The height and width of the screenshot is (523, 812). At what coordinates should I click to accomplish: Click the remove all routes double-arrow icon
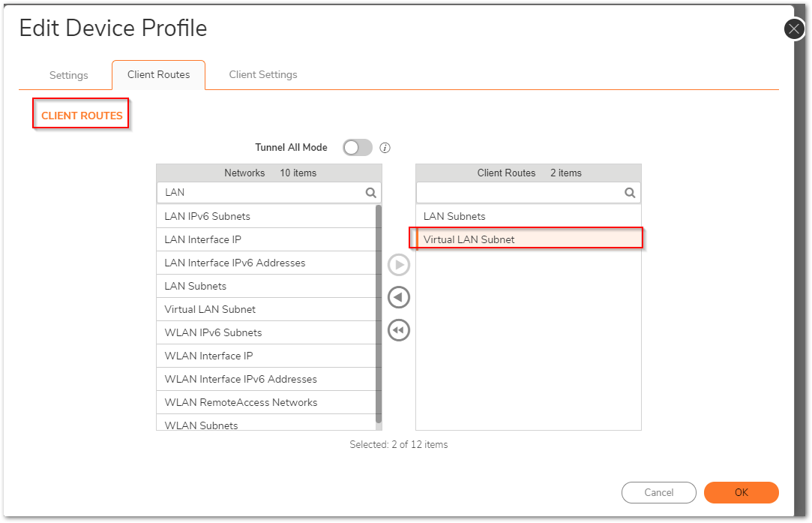399,330
